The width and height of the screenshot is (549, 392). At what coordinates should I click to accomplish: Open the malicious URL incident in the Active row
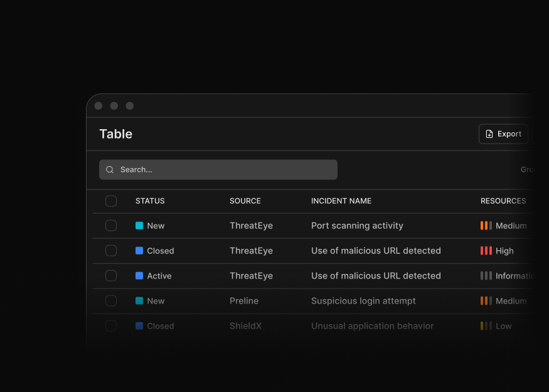click(x=376, y=276)
